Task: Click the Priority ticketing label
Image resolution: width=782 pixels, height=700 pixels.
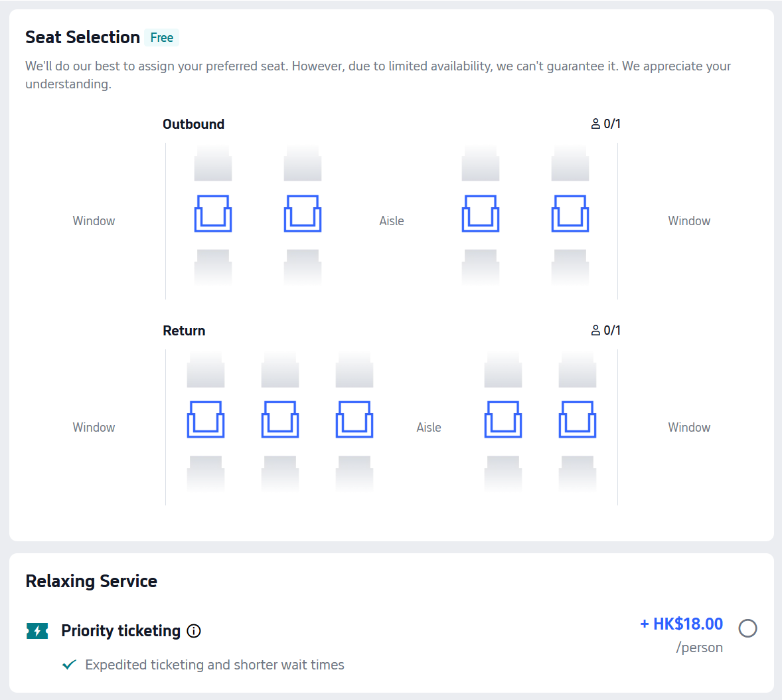Action: click(121, 631)
